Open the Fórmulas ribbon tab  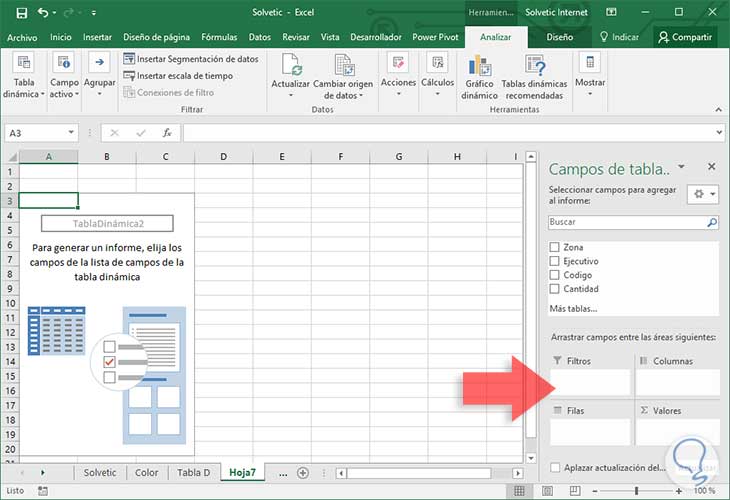pyautogui.click(x=219, y=37)
